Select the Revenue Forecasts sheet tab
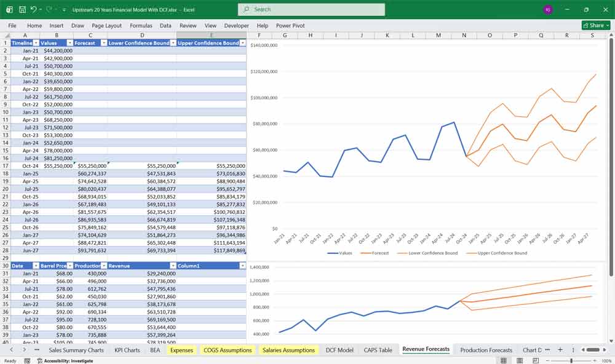Screen dimensions: 615x364 tap(426, 349)
